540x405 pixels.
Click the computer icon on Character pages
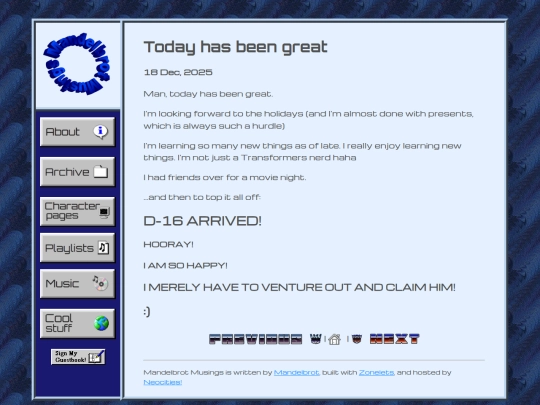tap(104, 212)
